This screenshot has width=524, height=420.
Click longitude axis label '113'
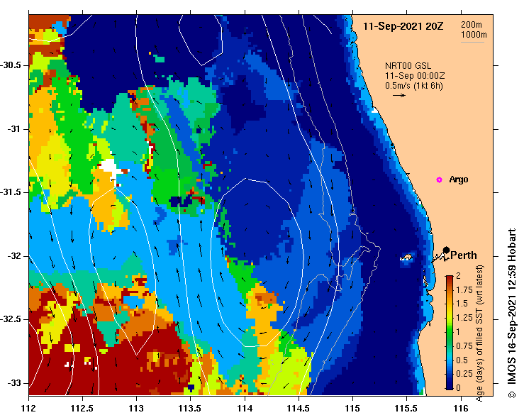(136, 409)
